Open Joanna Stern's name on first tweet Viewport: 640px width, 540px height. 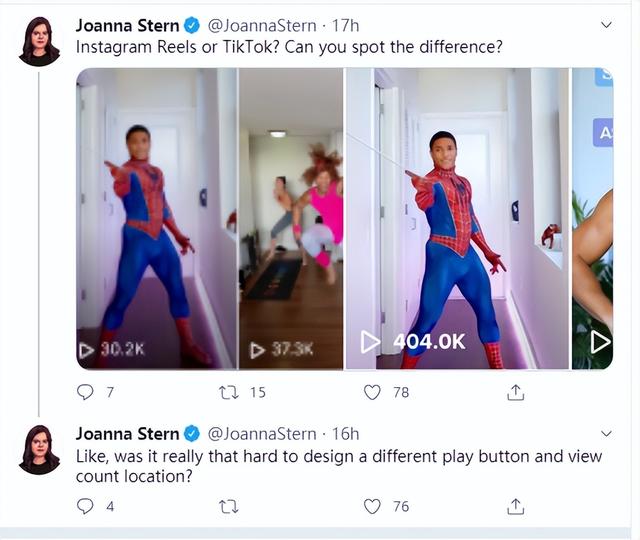click(x=126, y=25)
